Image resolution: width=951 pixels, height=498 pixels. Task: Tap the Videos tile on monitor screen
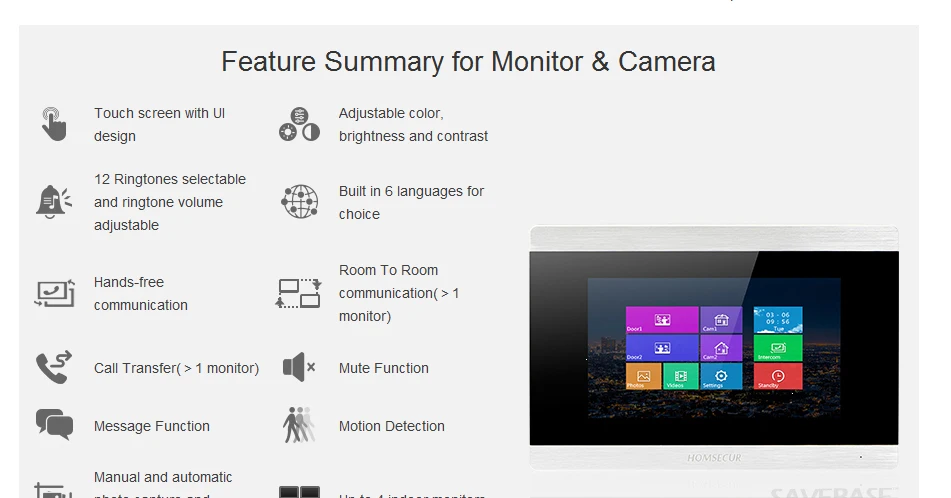tap(680, 376)
